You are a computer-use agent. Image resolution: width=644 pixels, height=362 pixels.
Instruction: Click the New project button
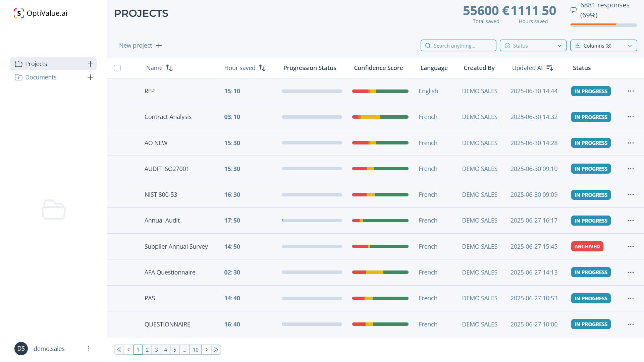(140, 45)
